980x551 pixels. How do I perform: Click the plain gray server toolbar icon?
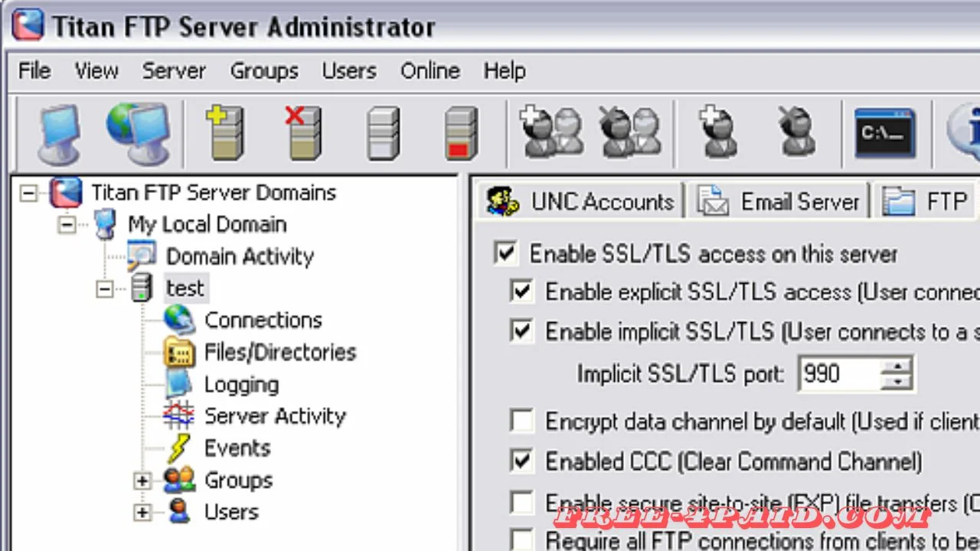click(383, 132)
